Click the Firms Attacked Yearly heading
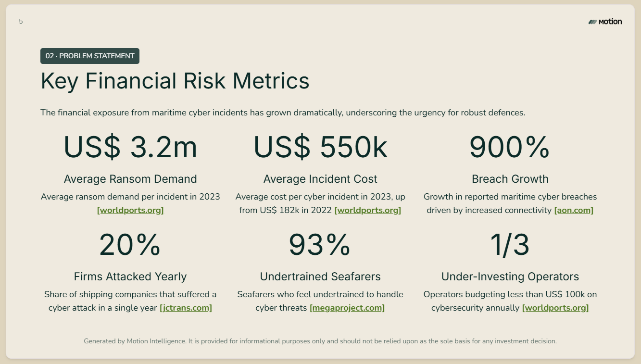641x364 pixels. (x=130, y=276)
